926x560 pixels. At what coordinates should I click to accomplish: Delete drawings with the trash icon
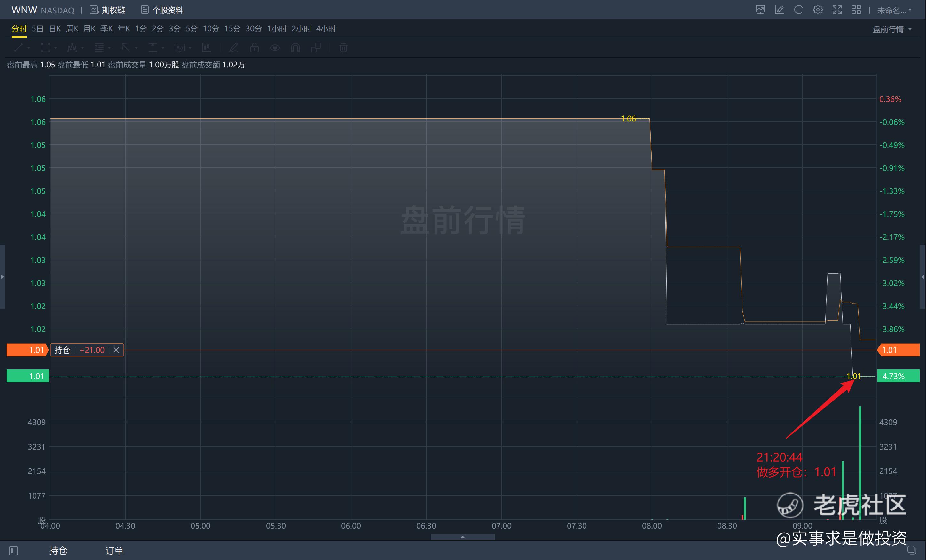click(x=343, y=48)
